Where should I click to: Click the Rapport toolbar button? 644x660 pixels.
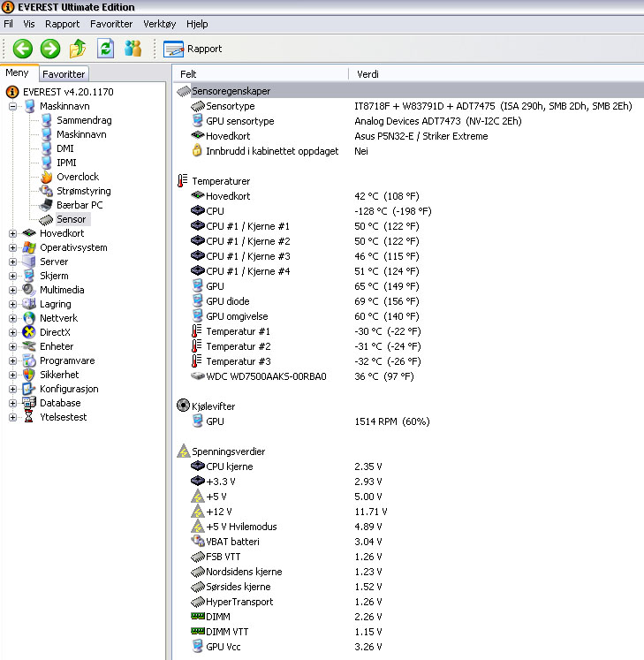pyautogui.click(x=193, y=49)
